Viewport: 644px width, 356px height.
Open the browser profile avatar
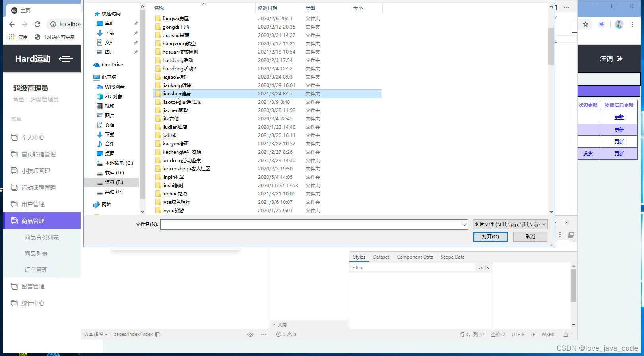619,24
